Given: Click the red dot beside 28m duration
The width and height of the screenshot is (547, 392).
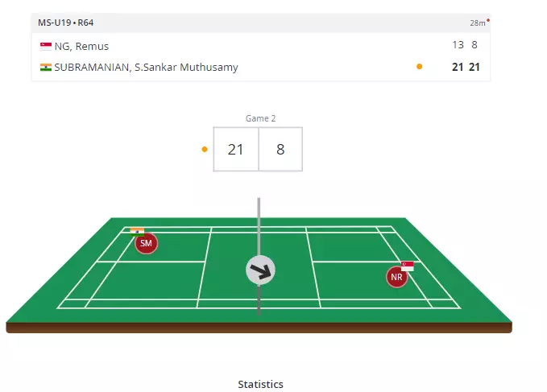Looking at the screenshot, I should tap(487, 20).
